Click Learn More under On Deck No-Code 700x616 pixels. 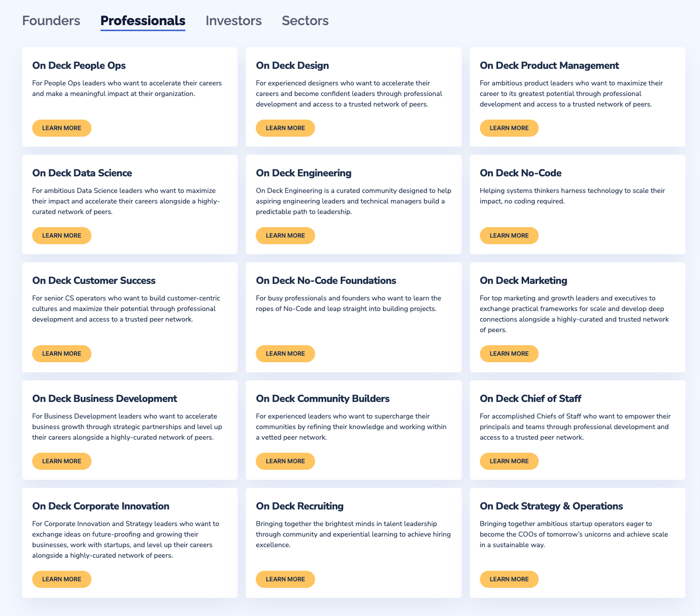(x=509, y=236)
